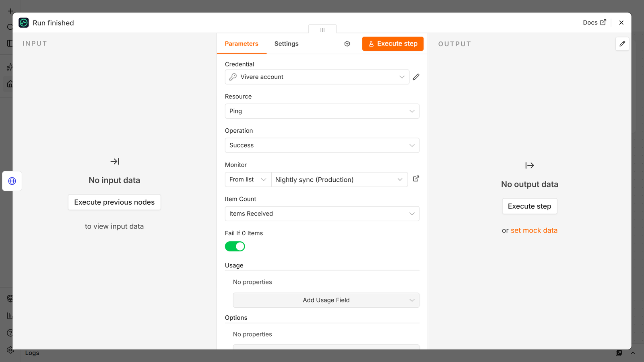Click the No output data heading
Viewport: 644px width, 362px height.
point(530,184)
